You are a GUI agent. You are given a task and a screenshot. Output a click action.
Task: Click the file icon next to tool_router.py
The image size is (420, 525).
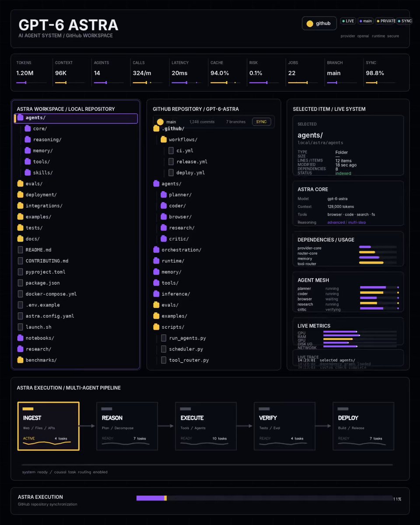tap(164, 360)
